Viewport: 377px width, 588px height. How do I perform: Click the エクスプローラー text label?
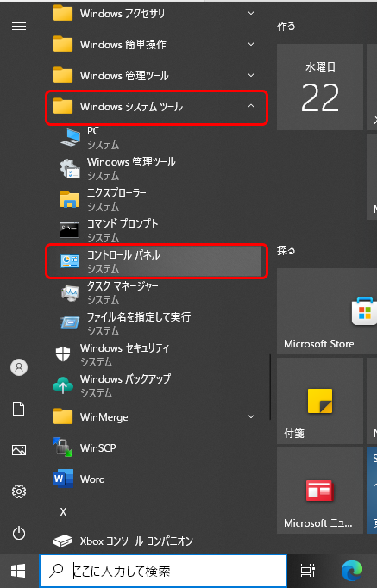[x=116, y=193]
